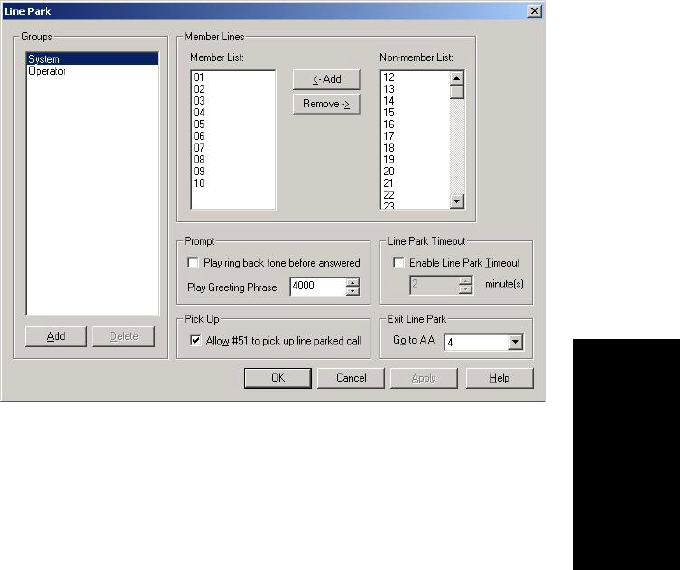This screenshot has height=570, width=680.
Task: Click the Non-member list scroll down arrow
Action: pyautogui.click(x=457, y=201)
